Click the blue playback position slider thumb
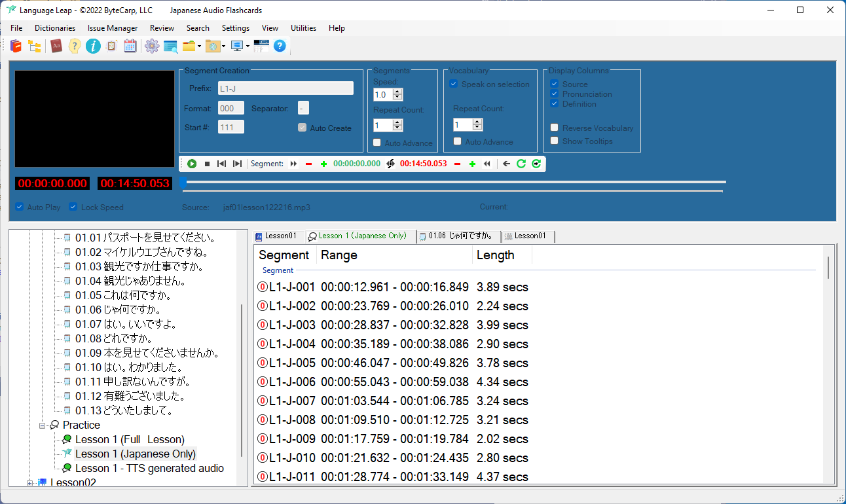The width and height of the screenshot is (846, 504). 183,182
